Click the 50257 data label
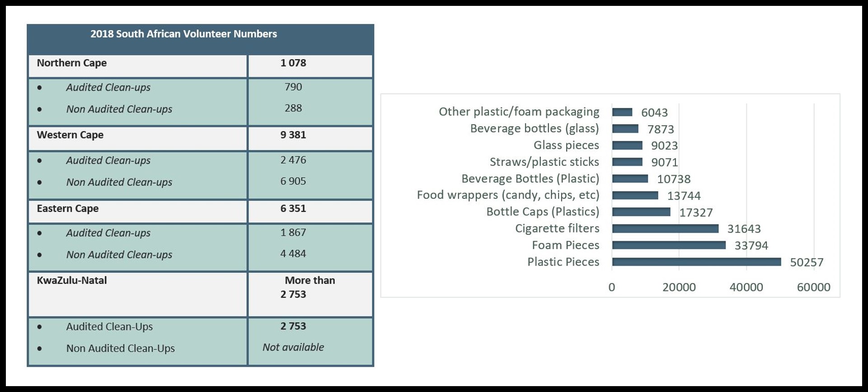The image size is (868, 392). click(807, 262)
